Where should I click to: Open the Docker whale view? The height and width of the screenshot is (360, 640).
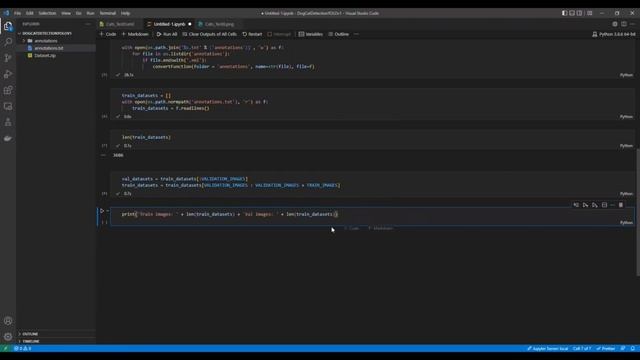coord(8,138)
